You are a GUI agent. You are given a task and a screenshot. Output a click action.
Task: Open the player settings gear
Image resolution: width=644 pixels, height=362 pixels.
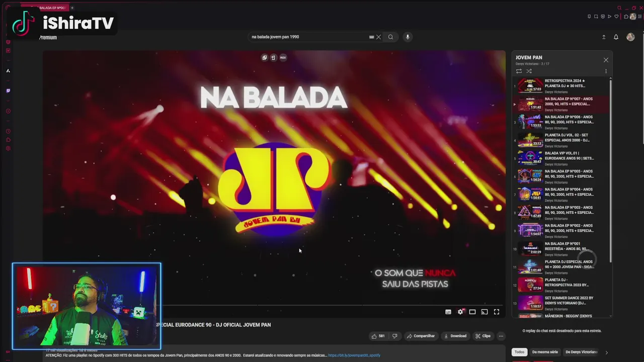click(x=460, y=312)
